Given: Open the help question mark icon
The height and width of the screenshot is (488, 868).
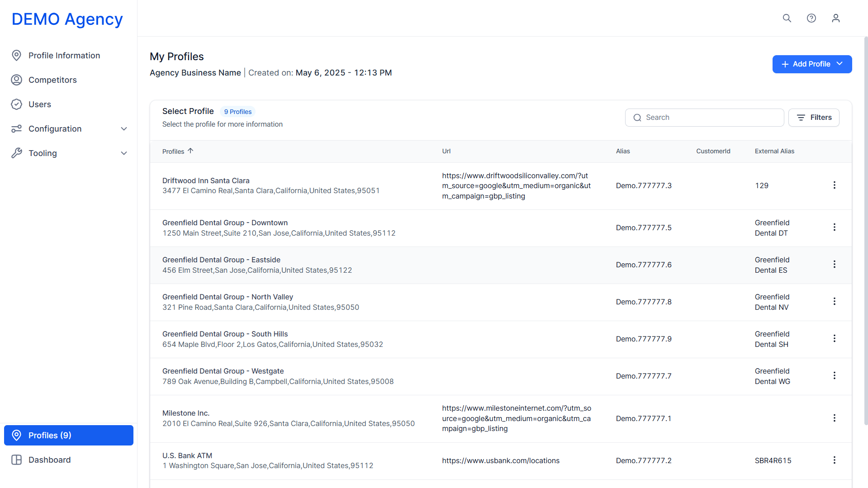Looking at the screenshot, I should point(811,18).
